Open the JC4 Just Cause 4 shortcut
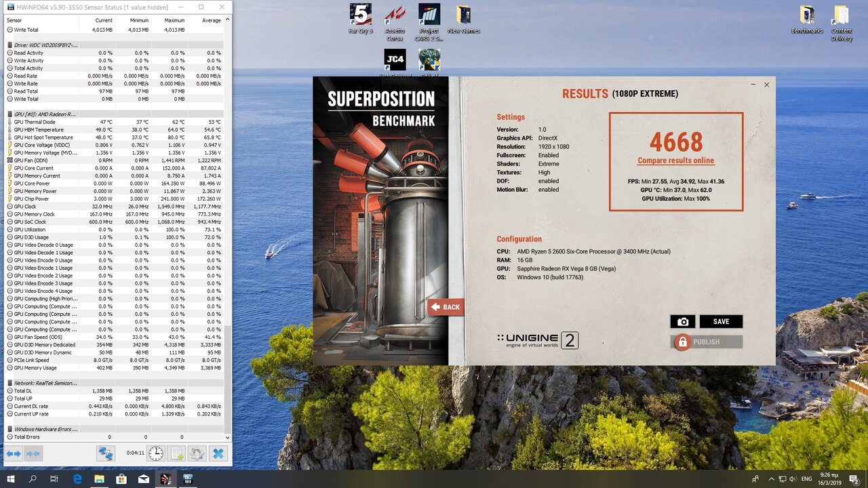868x488 pixels. point(395,64)
